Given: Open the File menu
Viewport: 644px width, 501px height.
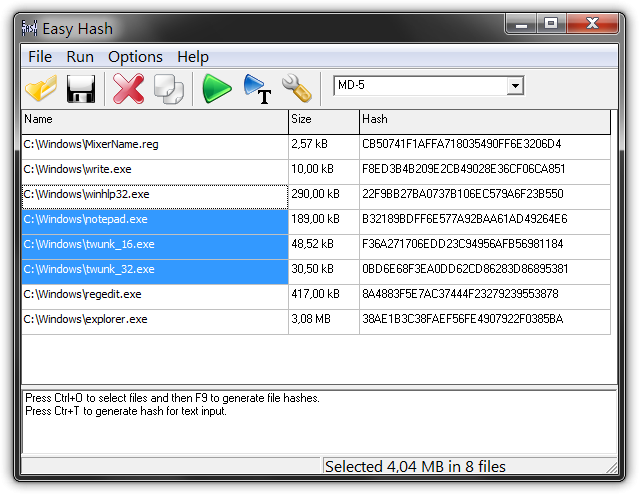Looking at the screenshot, I should 40,57.
